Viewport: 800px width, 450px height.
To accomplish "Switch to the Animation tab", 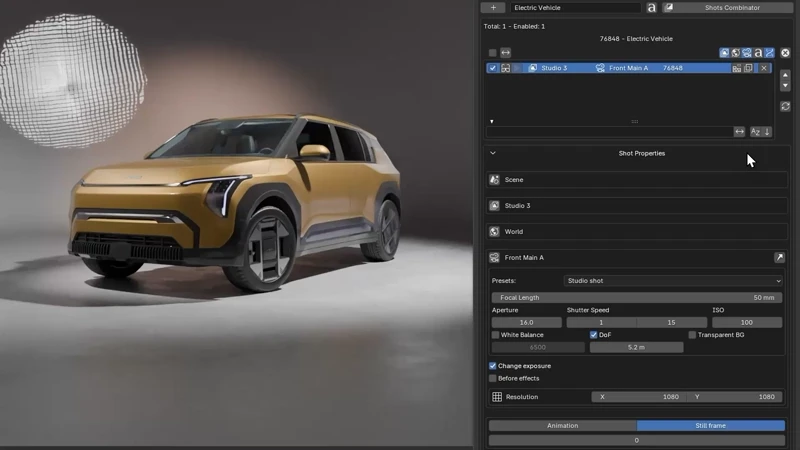I will coord(562,426).
